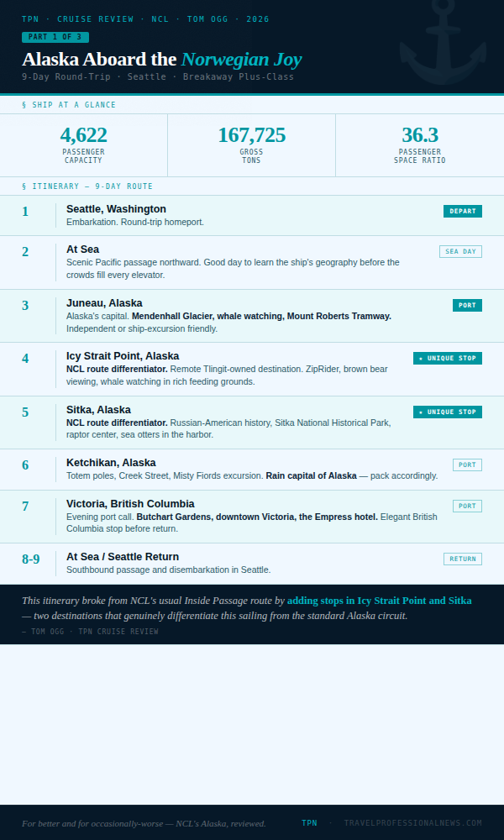504x840 pixels.
Task: Click the PORT badge on Ketchikan row
Action: tap(468, 465)
